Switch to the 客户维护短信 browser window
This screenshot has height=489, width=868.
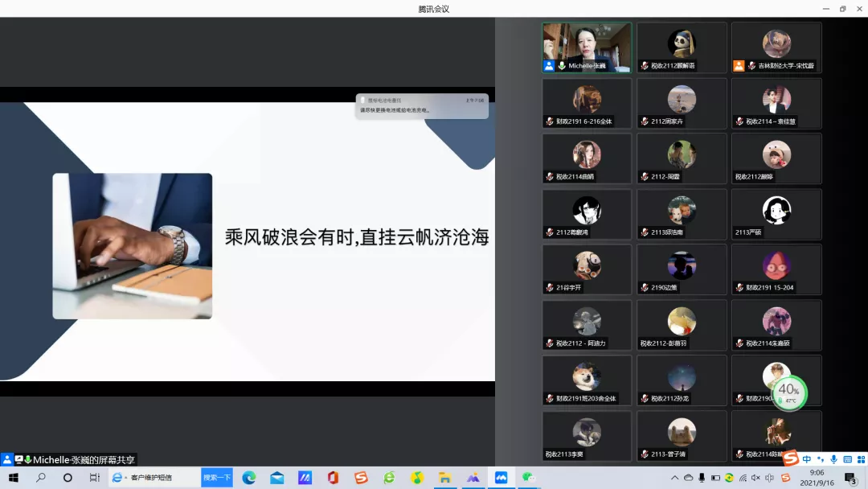click(x=154, y=478)
